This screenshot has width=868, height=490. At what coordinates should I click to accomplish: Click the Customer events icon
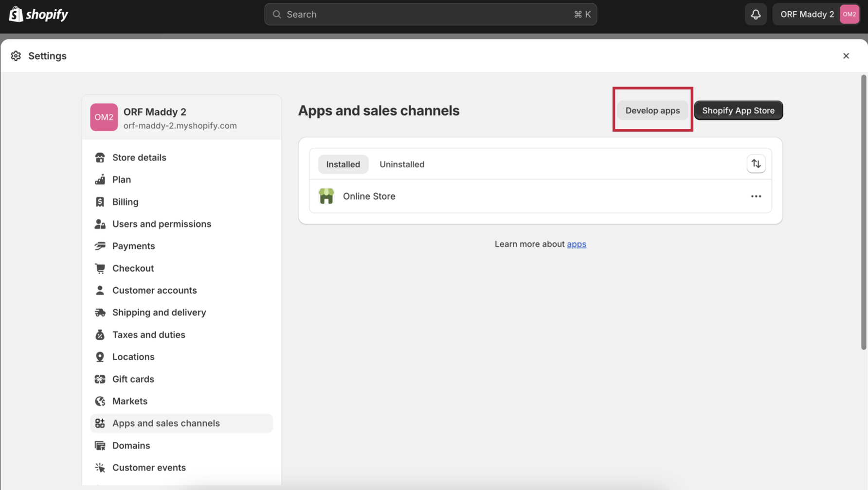(x=100, y=468)
